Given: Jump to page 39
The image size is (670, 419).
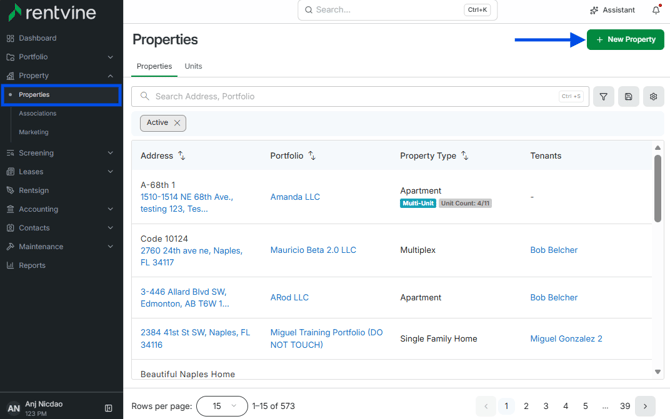Looking at the screenshot, I should (625, 406).
